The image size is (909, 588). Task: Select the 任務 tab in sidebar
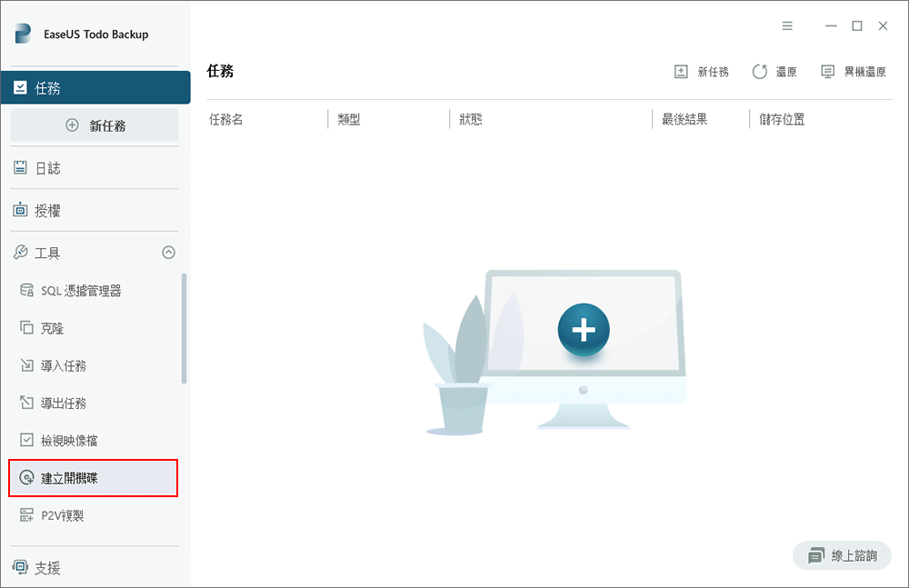(x=95, y=88)
